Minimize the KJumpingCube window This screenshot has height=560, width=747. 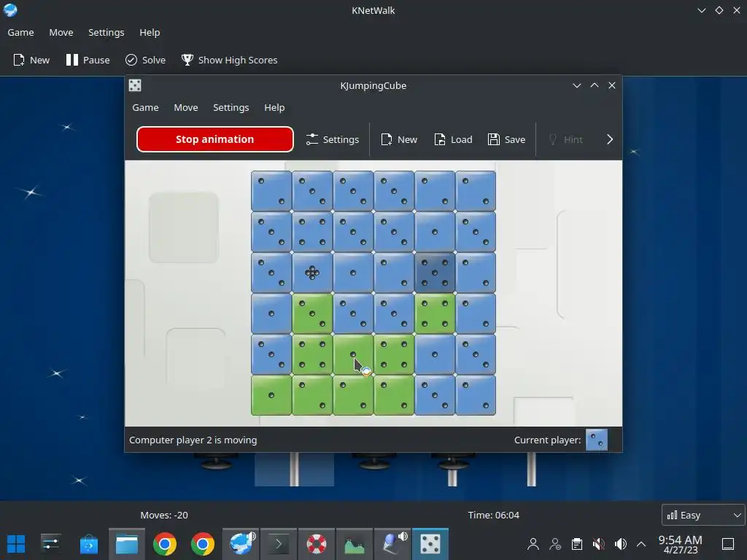(x=577, y=85)
